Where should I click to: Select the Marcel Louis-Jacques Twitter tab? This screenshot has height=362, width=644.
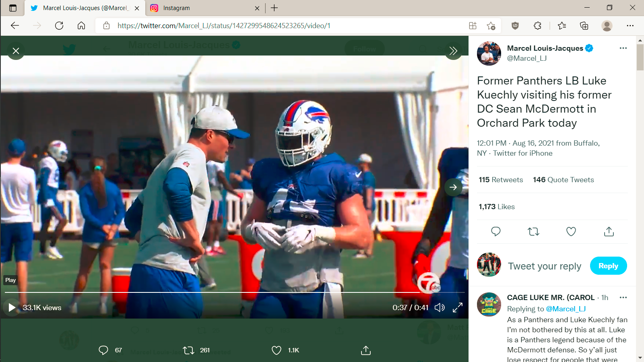pyautogui.click(x=85, y=8)
